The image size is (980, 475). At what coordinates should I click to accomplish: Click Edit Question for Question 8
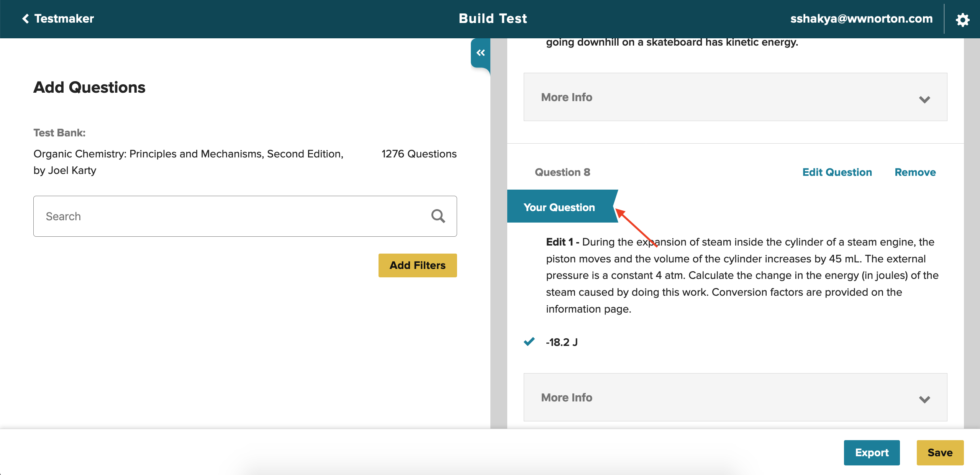pyautogui.click(x=837, y=172)
